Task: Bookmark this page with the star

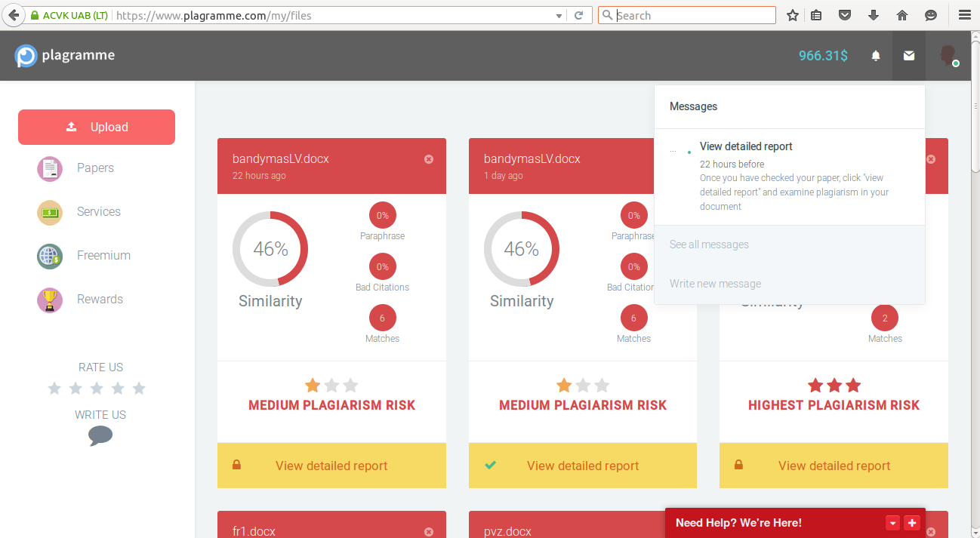Action: point(793,15)
